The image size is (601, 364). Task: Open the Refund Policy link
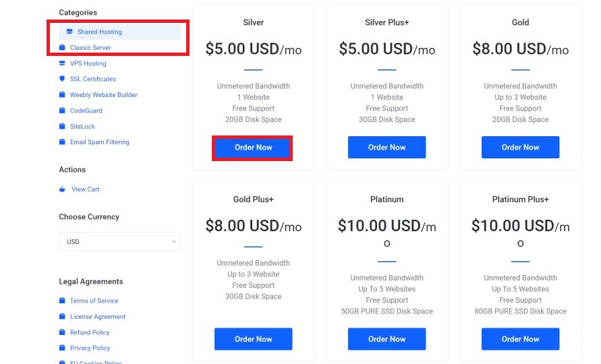(90, 332)
